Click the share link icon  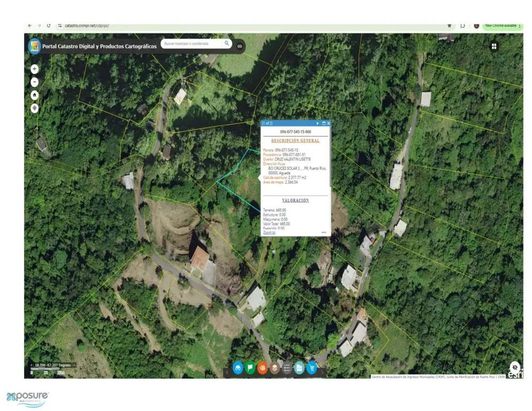click(240, 46)
